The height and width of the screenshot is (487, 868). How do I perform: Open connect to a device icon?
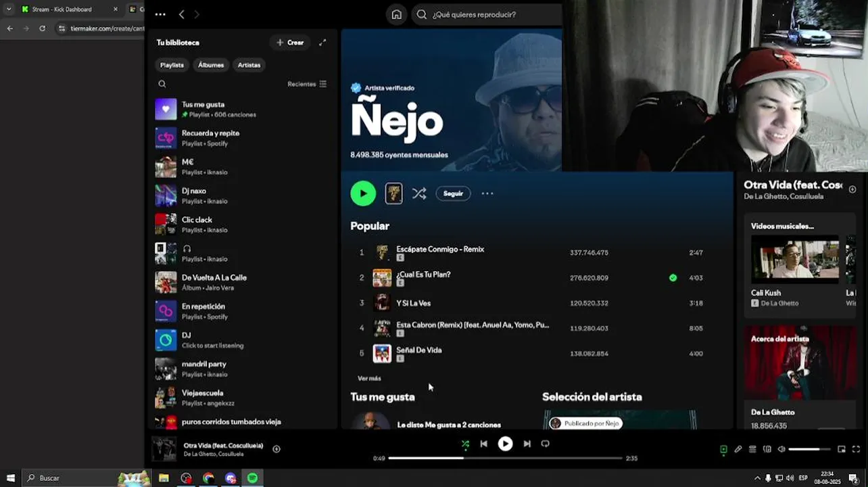click(767, 449)
